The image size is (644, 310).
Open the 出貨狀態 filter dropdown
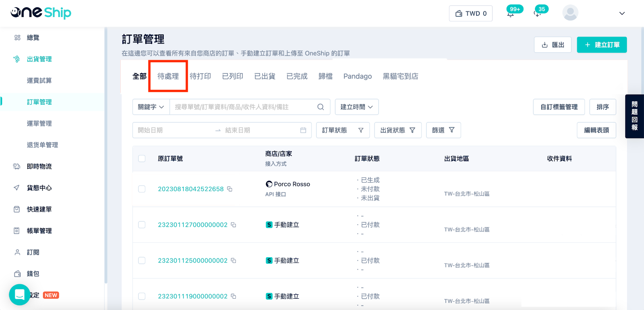coord(398,130)
